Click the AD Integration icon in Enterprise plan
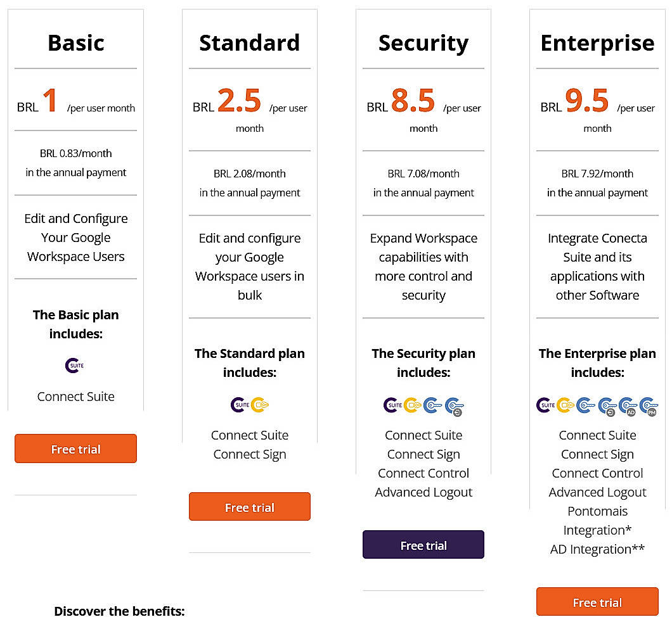This screenshot has width=672, height=617. [628, 405]
